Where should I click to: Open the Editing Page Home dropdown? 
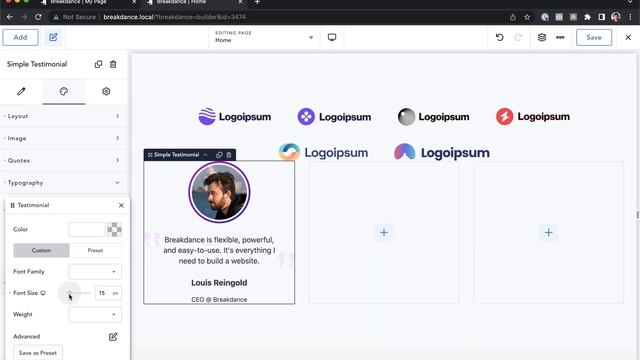pos(264,37)
